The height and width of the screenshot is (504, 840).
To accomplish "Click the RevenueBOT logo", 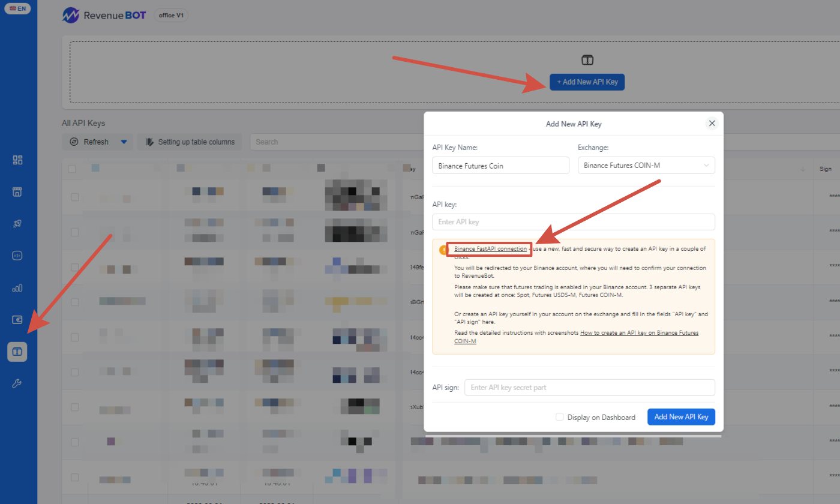I will 104,15.
